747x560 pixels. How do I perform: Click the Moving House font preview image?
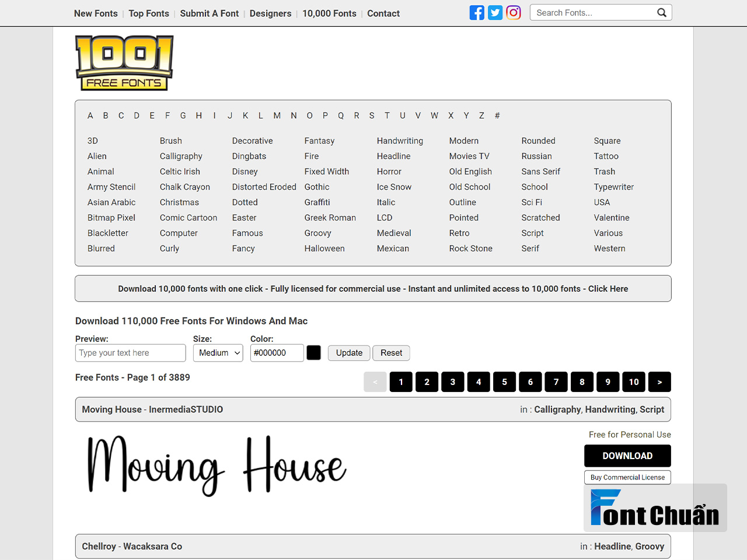pos(217,466)
